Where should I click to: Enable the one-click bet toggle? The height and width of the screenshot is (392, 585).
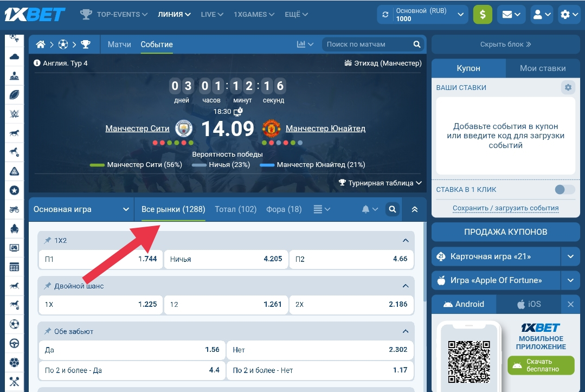point(565,190)
